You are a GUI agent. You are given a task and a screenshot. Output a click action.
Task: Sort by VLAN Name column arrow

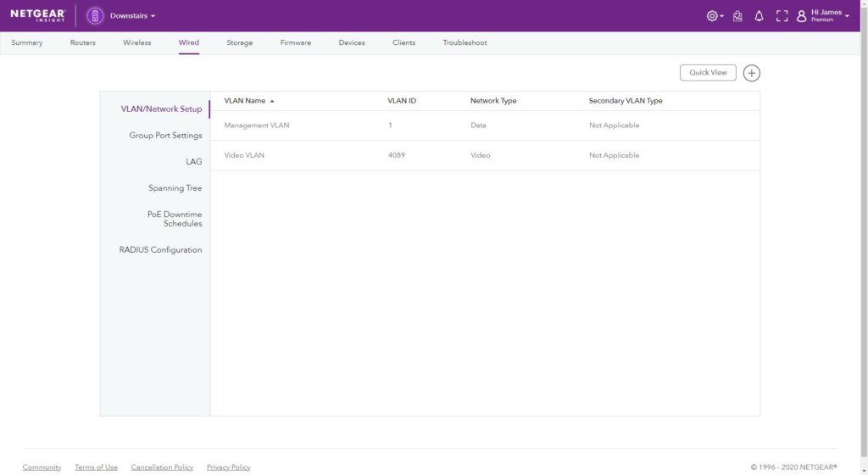272,101
